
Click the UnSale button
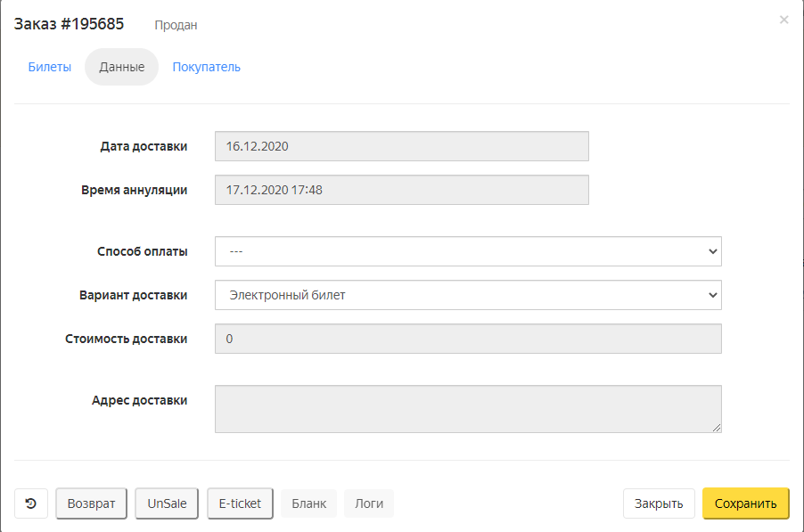click(x=167, y=503)
